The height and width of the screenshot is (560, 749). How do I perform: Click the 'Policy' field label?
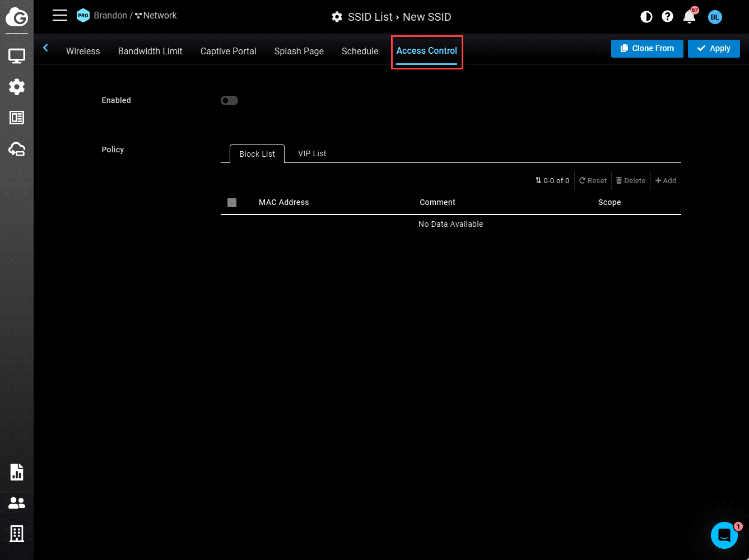(113, 150)
